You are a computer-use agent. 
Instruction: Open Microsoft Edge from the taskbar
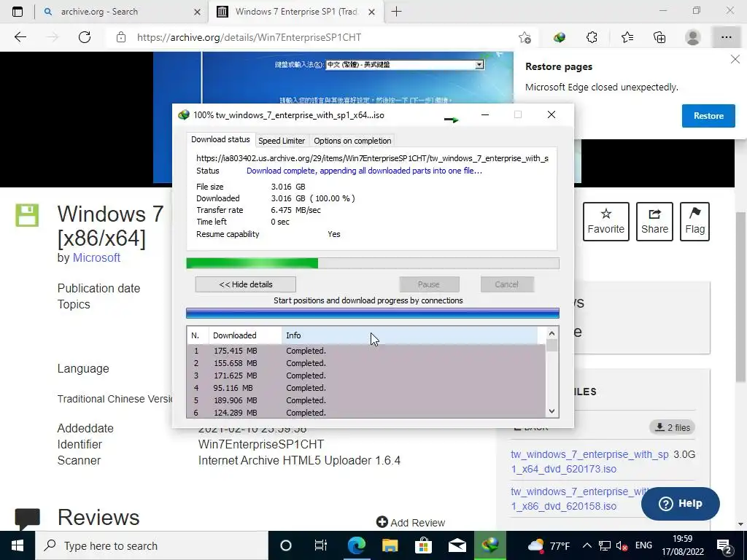(356, 545)
